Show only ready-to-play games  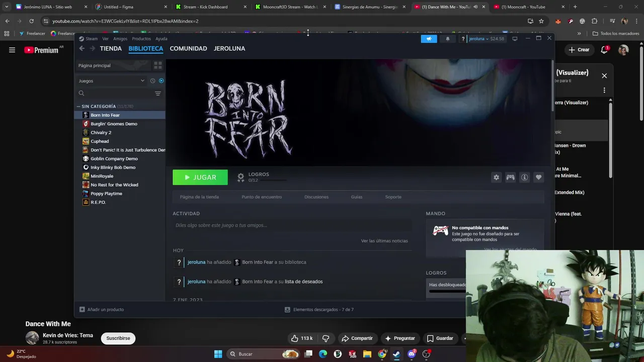point(161,81)
